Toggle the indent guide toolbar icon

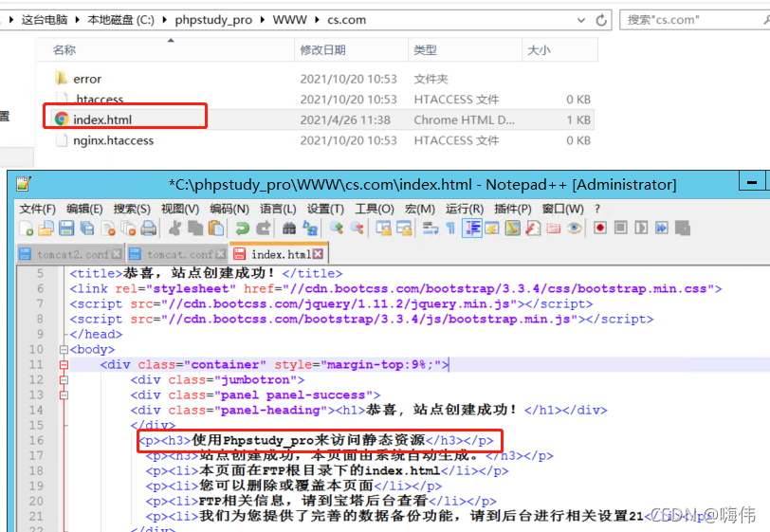(472, 228)
